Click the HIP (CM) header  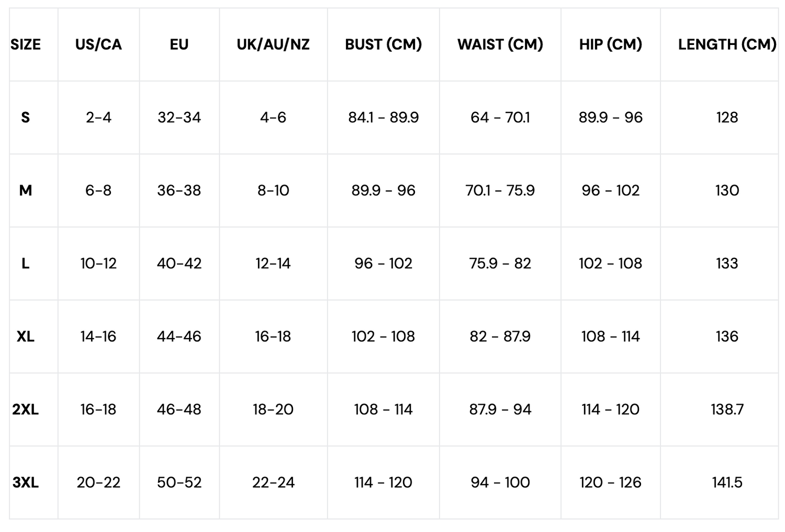pyautogui.click(x=610, y=44)
